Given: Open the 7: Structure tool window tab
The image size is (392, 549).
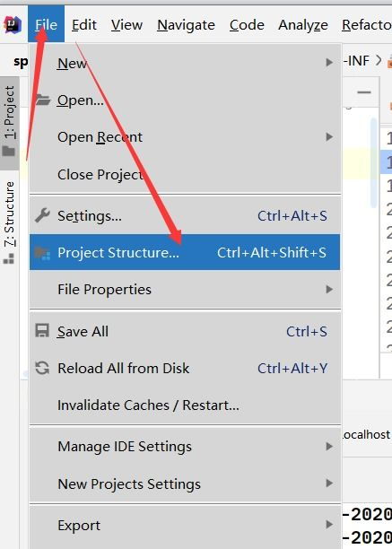Looking at the screenshot, I should (x=10, y=222).
